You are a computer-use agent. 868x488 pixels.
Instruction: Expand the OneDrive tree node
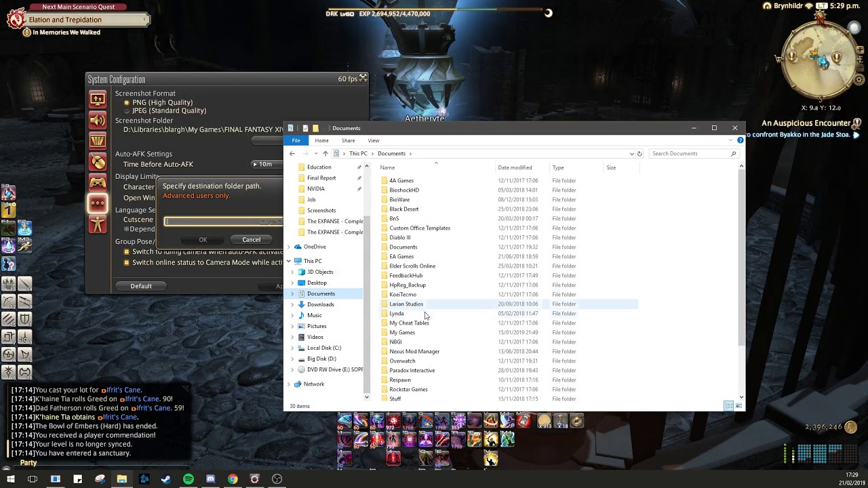pyautogui.click(x=289, y=247)
